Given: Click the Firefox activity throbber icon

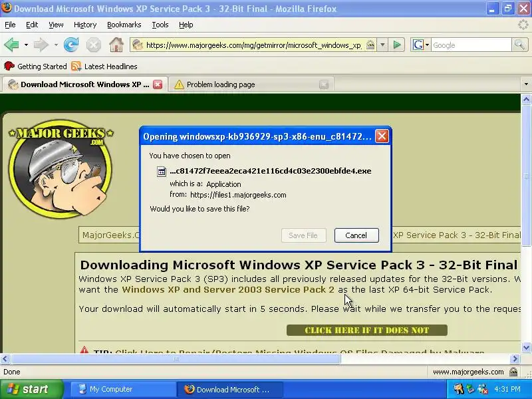Looking at the screenshot, I should click(x=523, y=25).
